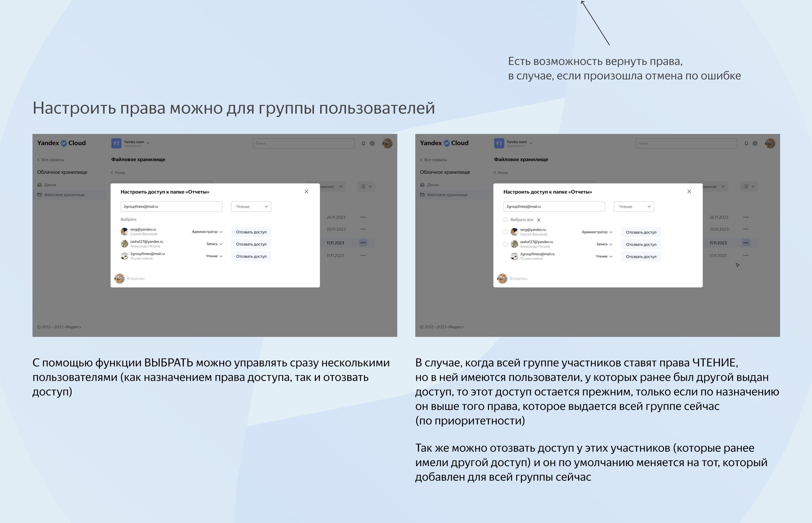Check the box beside serg@yandex.ru
The width and height of the screenshot is (812, 523).
pyautogui.click(x=505, y=232)
